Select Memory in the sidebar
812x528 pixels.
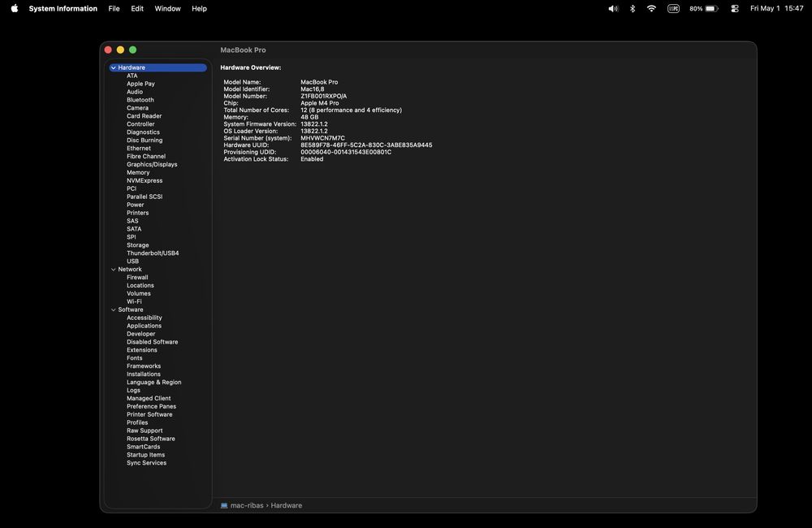coord(138,172)
